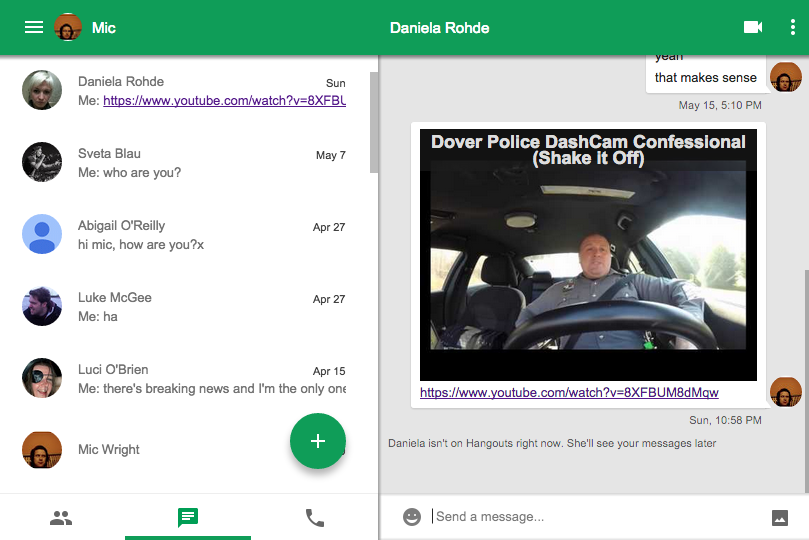The width and height of the screenshot is (809, 540).
Task: Open the Abigail O'Reilly conversation
Action: click(x=190, y=235)
